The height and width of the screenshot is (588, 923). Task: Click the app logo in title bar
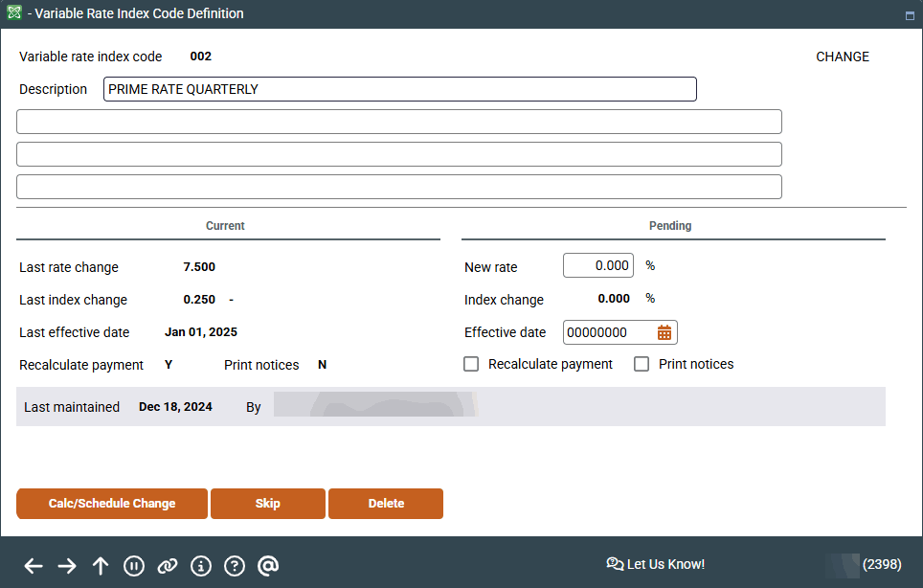pyautogui.click(x=14, y=13)
